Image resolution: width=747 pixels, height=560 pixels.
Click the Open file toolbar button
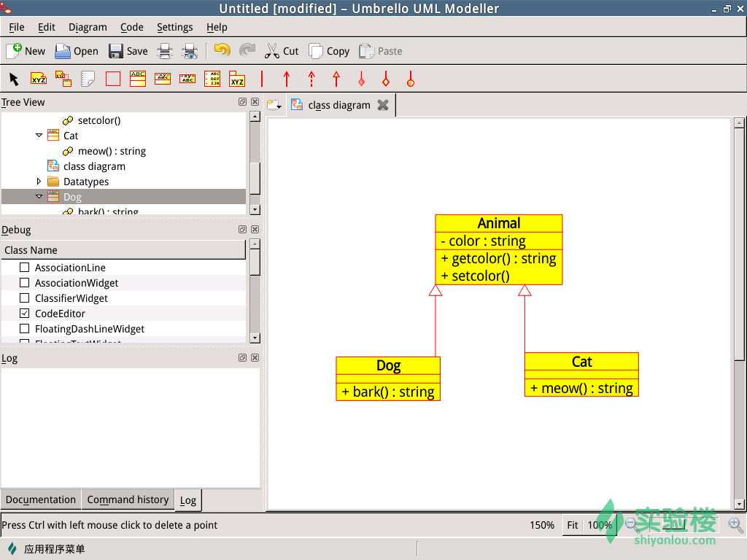pos(76,51)
